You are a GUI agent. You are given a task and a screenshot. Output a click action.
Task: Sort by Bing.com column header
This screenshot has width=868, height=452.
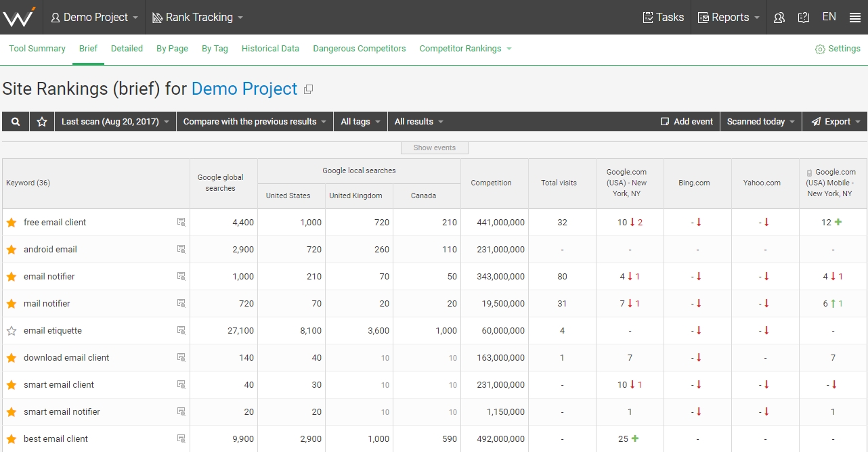point(697,183)
